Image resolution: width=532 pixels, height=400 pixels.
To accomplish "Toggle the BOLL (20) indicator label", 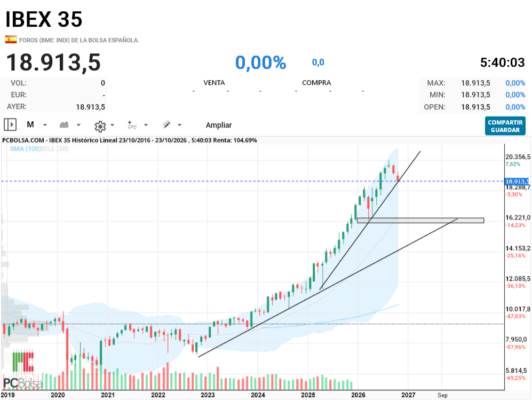I will (x=54, y=148).
